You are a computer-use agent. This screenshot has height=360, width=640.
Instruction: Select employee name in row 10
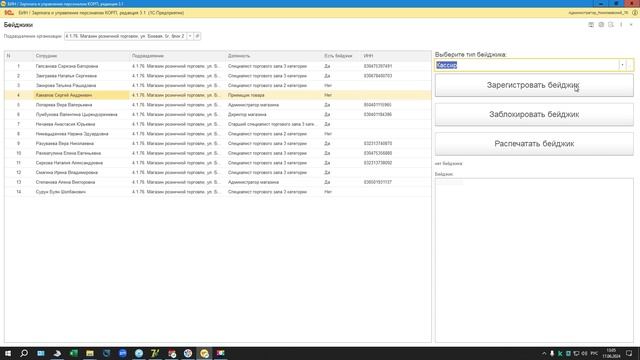(68, 153)
